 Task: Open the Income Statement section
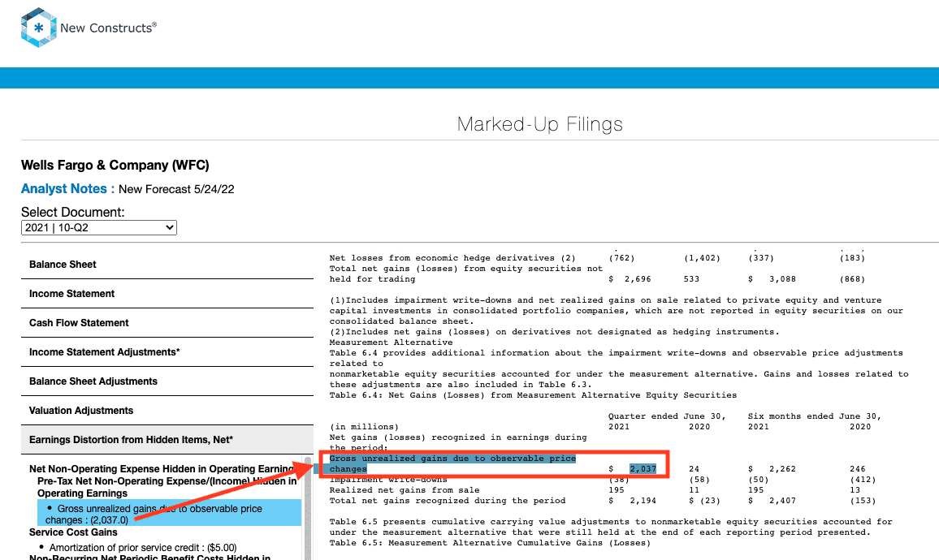(167, 294)
